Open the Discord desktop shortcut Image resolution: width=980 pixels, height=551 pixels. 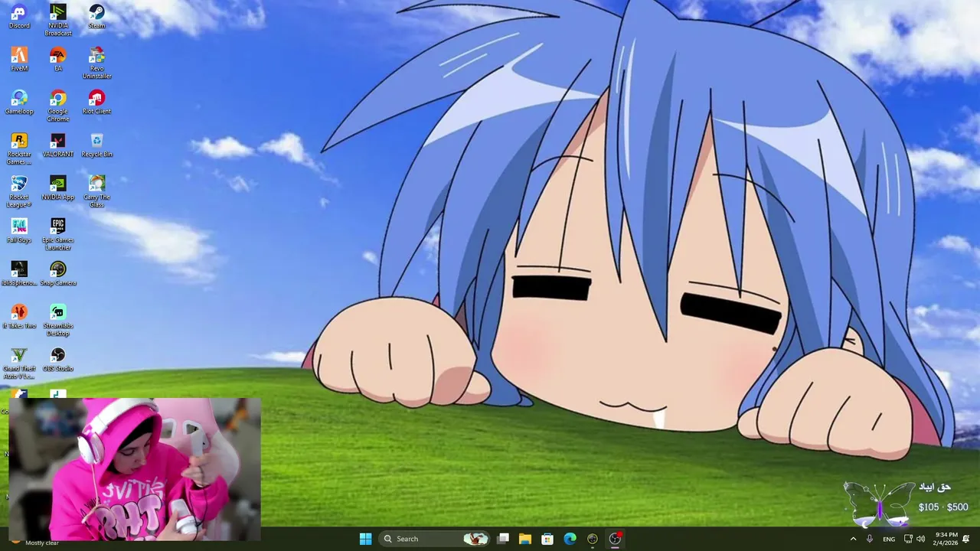click(19, 17)
